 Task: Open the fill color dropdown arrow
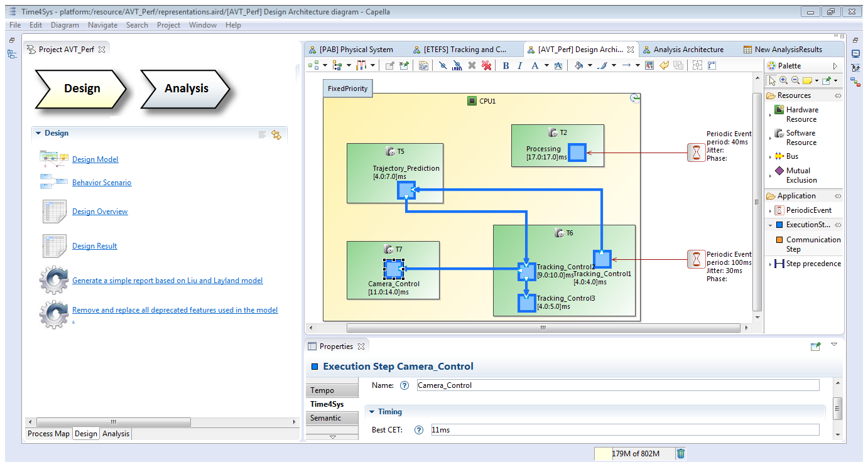point(590,65)
